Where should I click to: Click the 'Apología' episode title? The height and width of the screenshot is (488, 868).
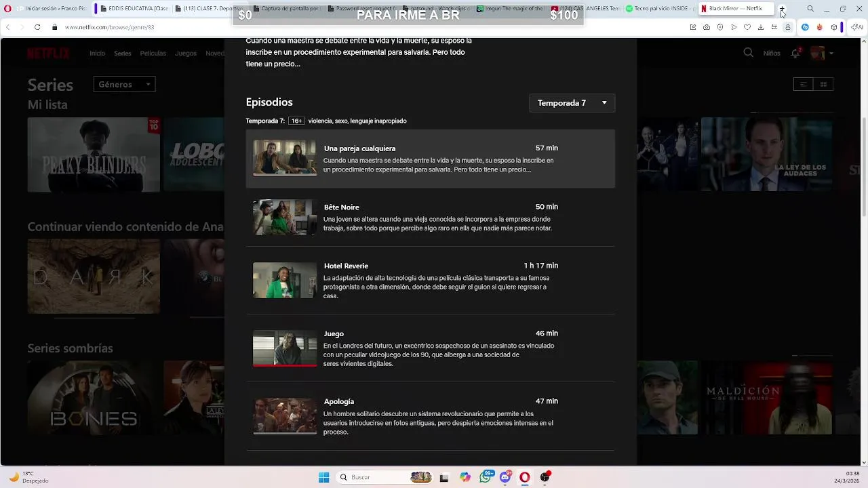pyautogui.click(x=339, y=401)
